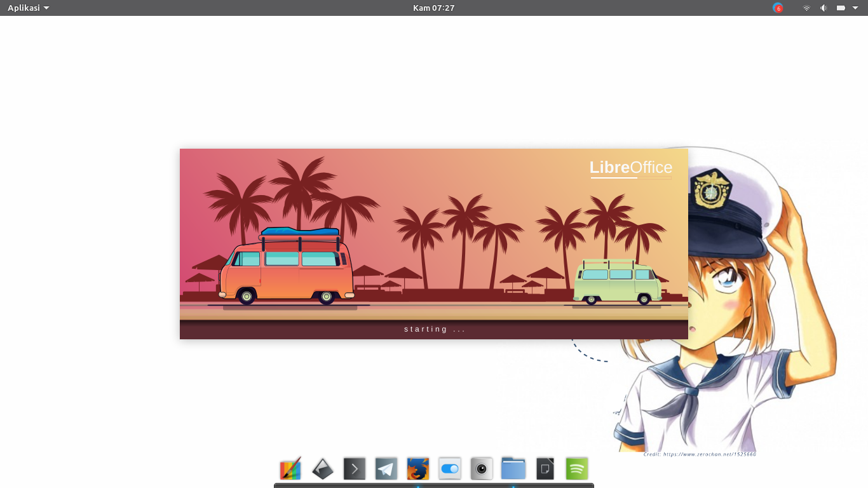Click the 'starting ...' text on splash

[x=435, y=329]
